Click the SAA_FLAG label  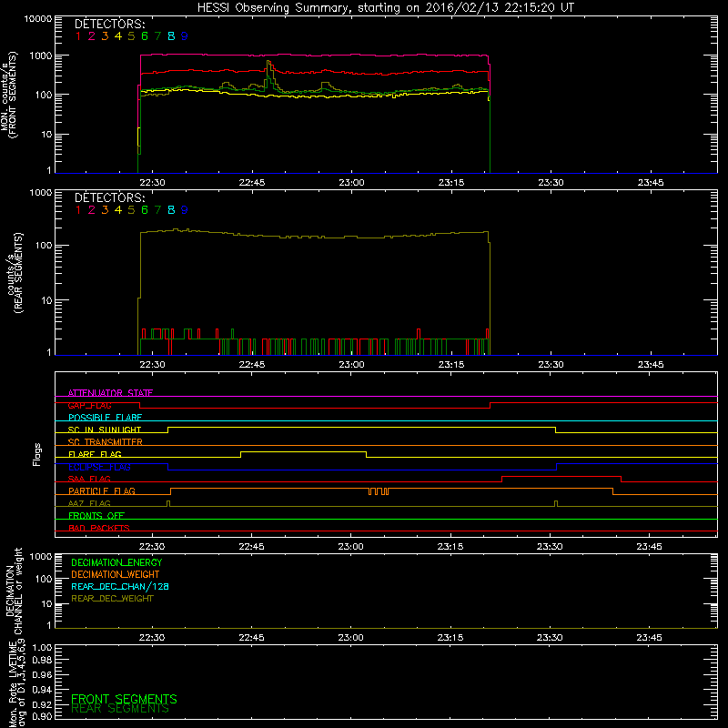[x=89, y=479]
